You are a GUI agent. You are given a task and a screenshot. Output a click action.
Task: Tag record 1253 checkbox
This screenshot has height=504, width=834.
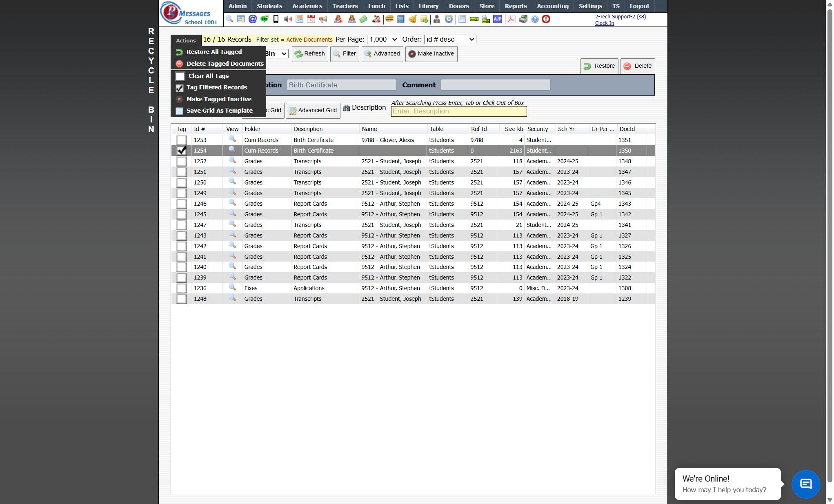tap(181, 140)
